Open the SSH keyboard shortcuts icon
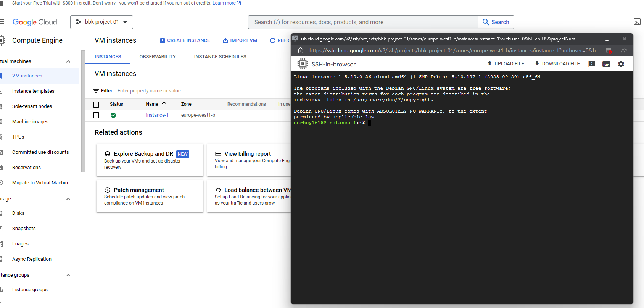Screen dimensions: 644x308 (606, 64)
